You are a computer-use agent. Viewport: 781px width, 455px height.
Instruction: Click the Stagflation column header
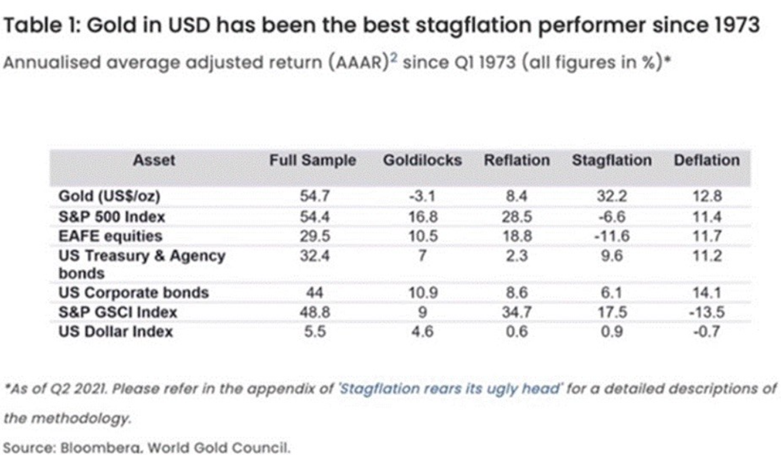(x=611, y=160)
